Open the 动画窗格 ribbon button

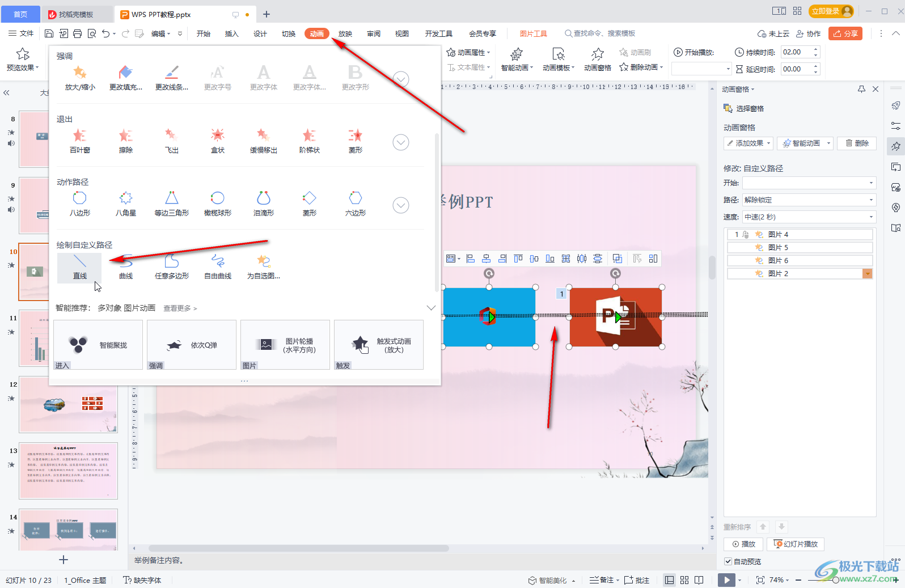[x=598, y=60]
